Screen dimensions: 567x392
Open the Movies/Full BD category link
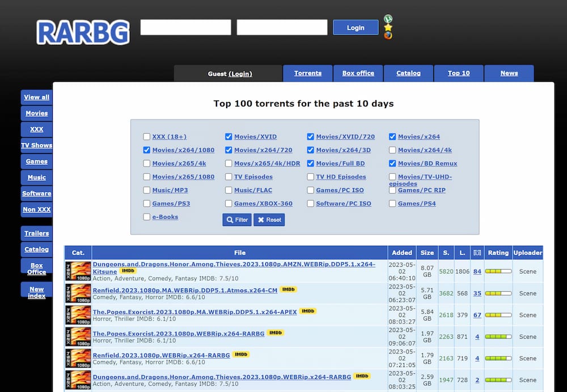(340, 163)
